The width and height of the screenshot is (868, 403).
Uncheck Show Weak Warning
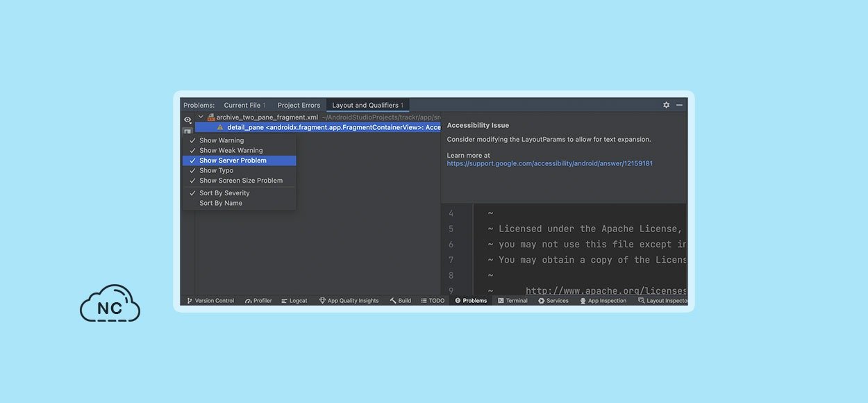point(231,150)
